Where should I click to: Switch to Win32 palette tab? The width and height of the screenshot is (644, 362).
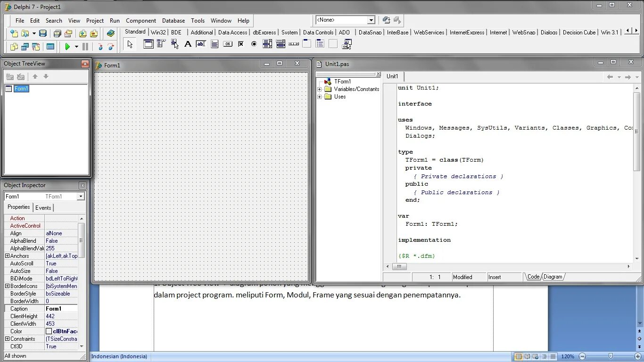pos(158,32)
